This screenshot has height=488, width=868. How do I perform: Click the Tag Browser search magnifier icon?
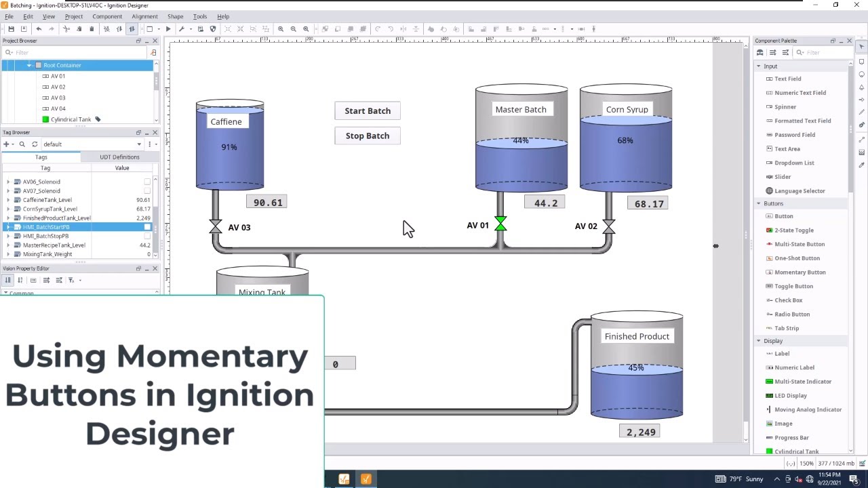click(x=22, y=144)
